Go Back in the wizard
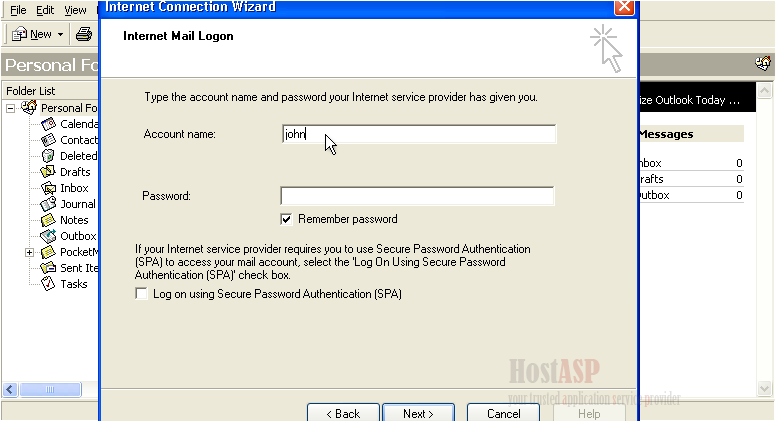This screenshot has height=422, width=776. tap(343, 413)
